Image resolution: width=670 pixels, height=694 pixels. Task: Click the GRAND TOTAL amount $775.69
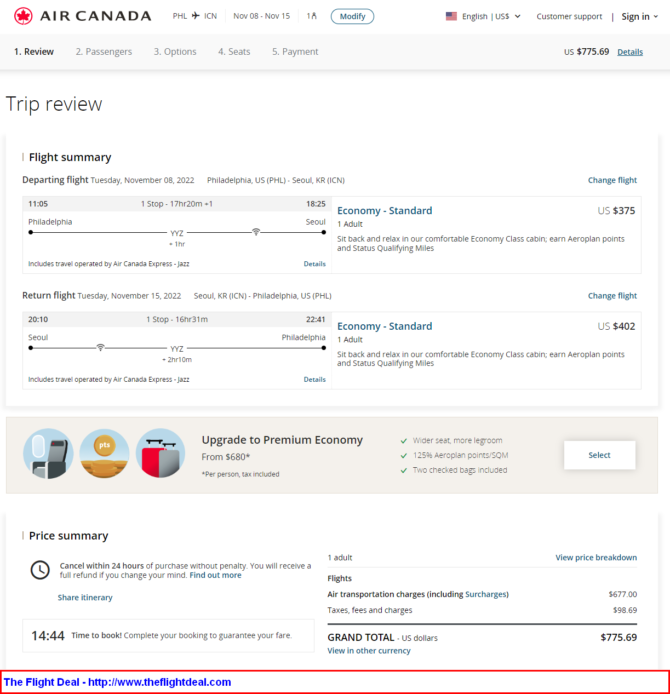[619, 637]
